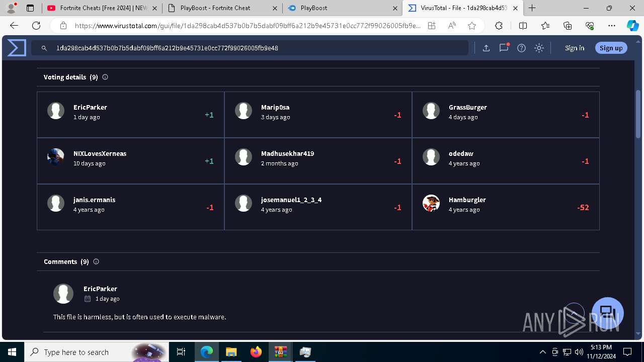Open the Read aloud icon
644x362 pixels.
pos(452,26)
